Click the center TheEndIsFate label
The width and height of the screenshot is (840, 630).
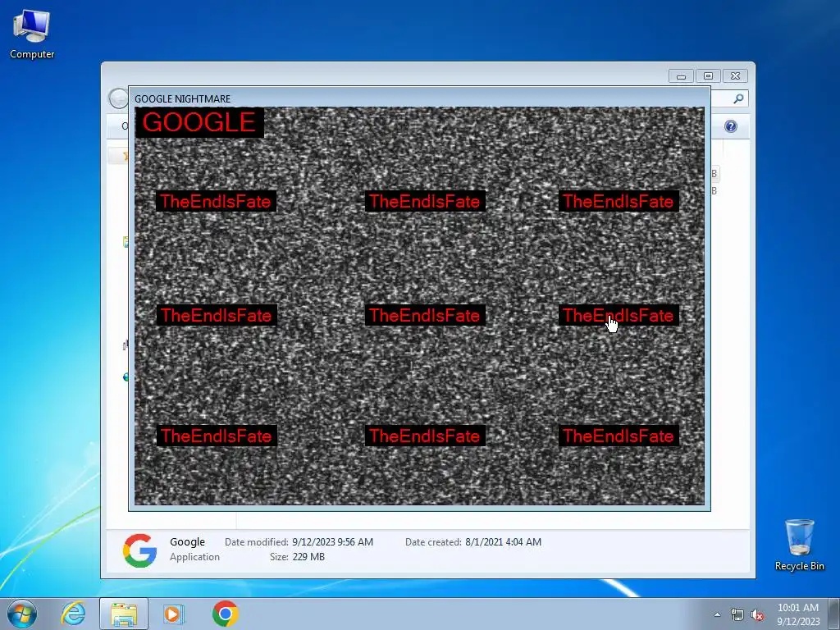tap(425, 315)
